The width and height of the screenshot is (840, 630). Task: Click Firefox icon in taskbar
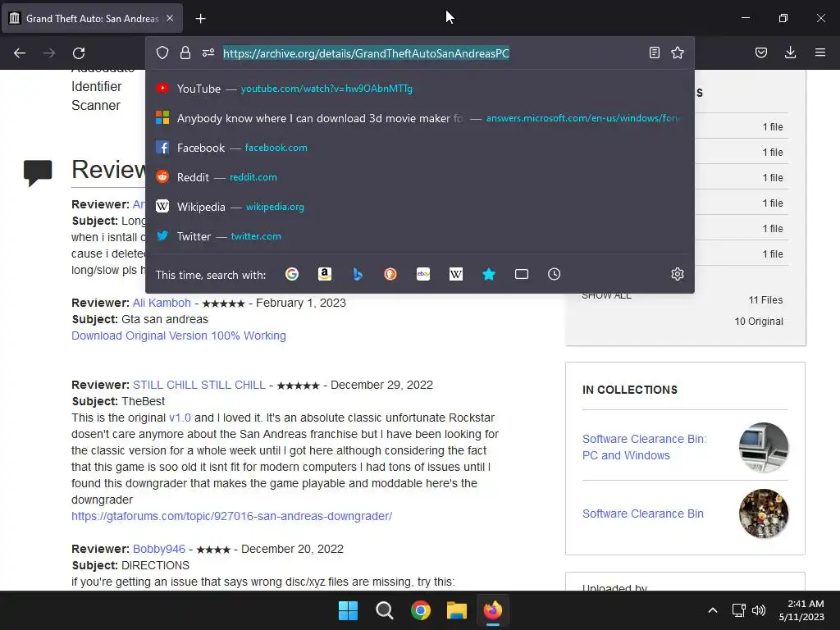click(493, 610)
